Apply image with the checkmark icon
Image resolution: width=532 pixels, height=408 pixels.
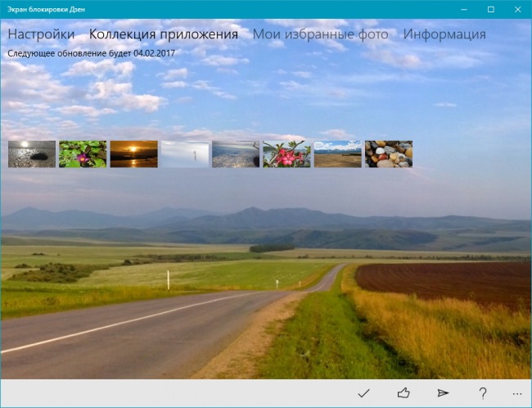tap(363, 393)
